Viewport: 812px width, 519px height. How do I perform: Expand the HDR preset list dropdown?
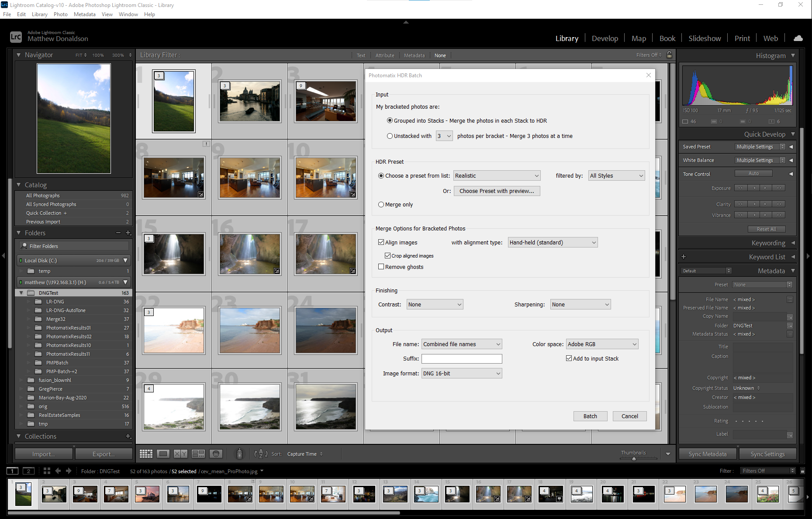497,176
